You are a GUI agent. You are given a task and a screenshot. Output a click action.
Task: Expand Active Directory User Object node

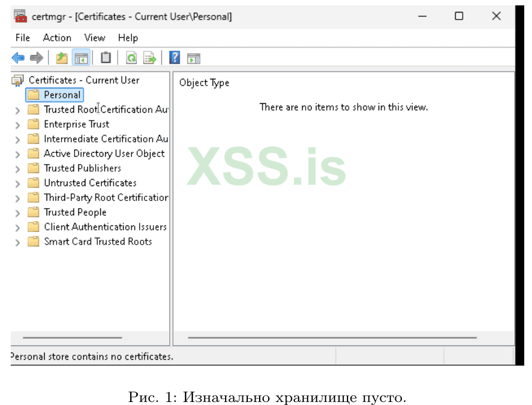pyautogui.click(x=18, y=154)
